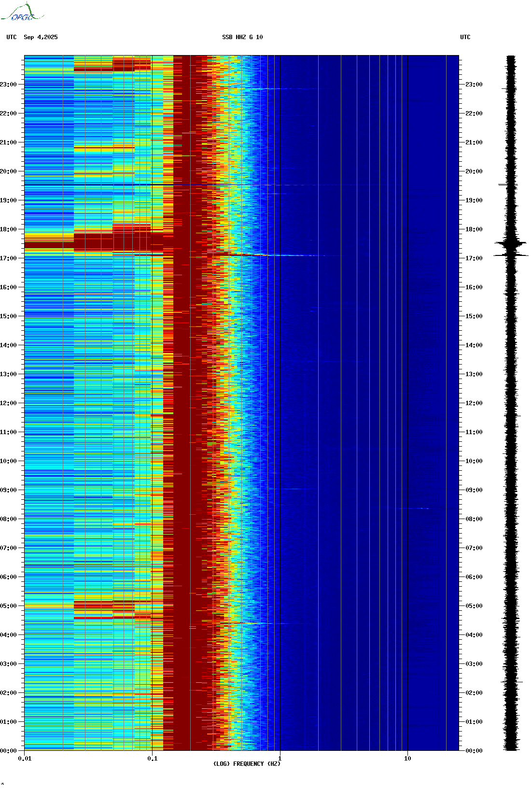Image resolution: width=532 pixels, height=789 pixels.
Task: Click 00:00 on the left time axis
Action: click(x=8, y=751)
